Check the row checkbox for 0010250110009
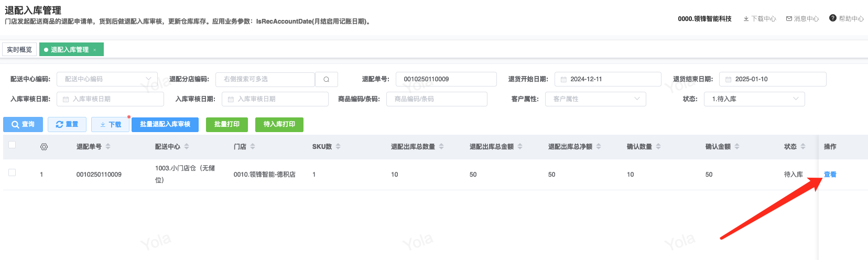868x260 pixels. [12, 172]
